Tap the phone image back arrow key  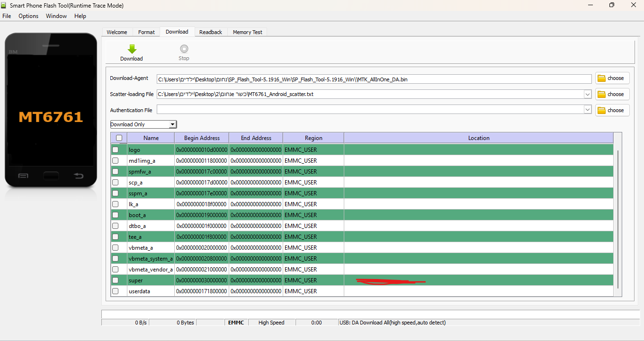(79, 176)
